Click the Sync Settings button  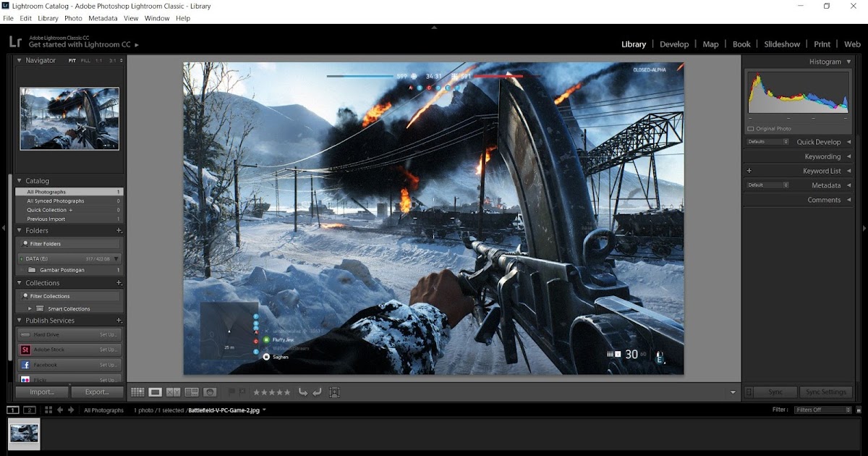point(825,392)
